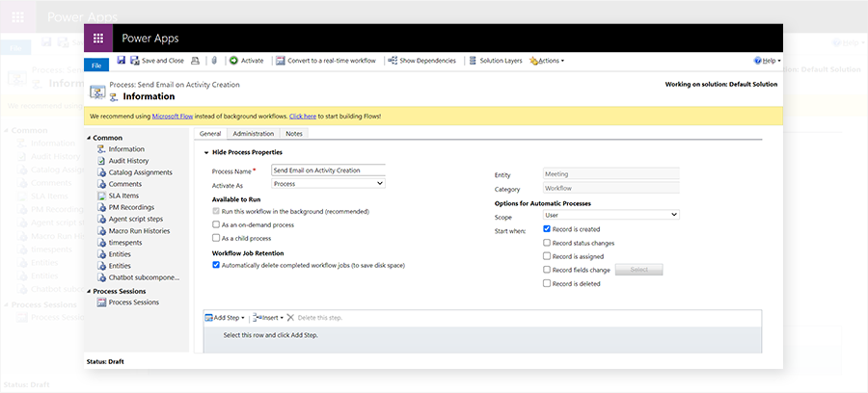The width and height of the screenshot is (868, 393).
Task: Check Record is assigned
Action: 547,256
